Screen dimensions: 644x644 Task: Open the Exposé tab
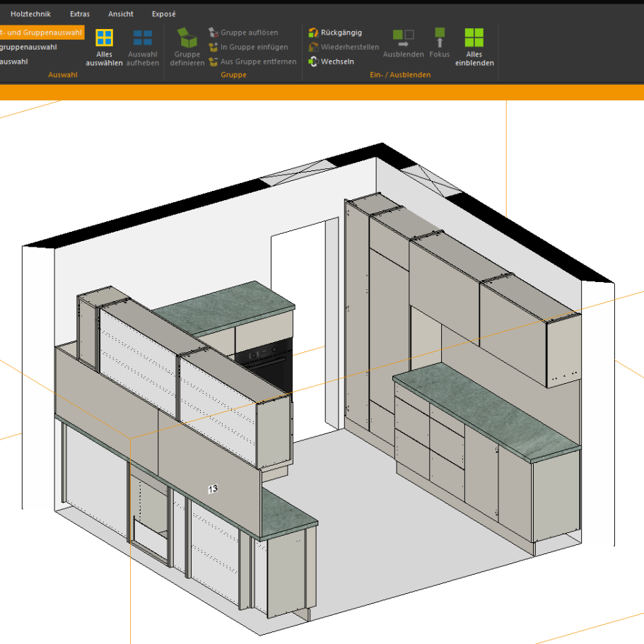click(x=164, y=14)
